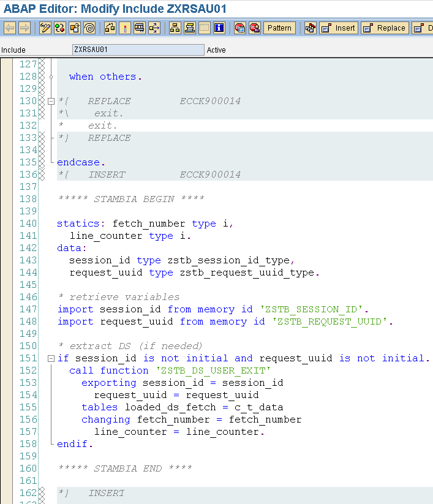Display the navigation window stack icon
The height and width of the screenshot is (504, 433).
coord(190,28)
